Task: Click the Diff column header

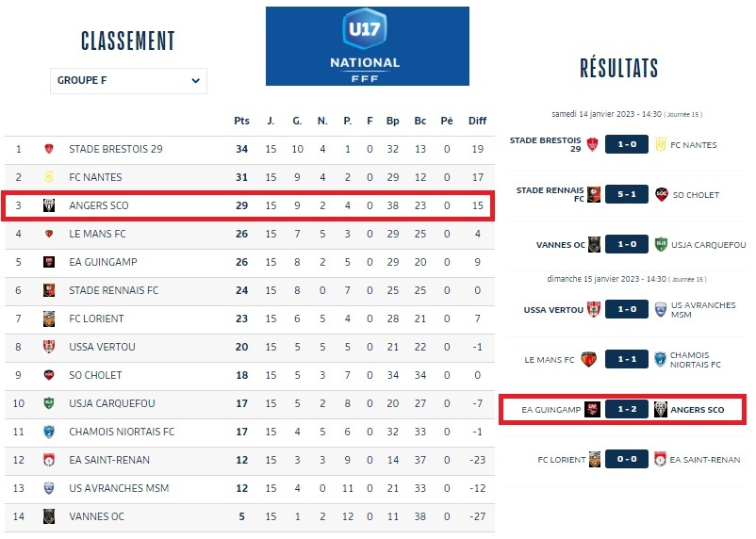Action: [477, 121]
